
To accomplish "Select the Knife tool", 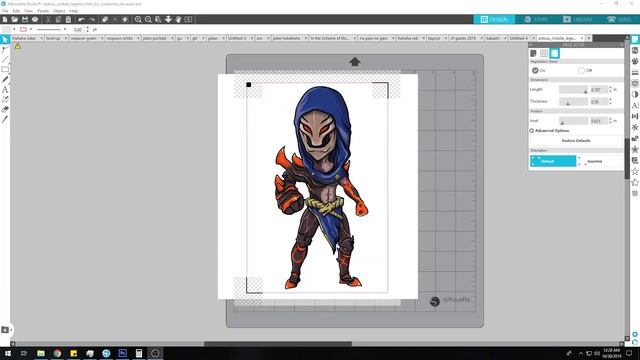I will click(5, 119).
